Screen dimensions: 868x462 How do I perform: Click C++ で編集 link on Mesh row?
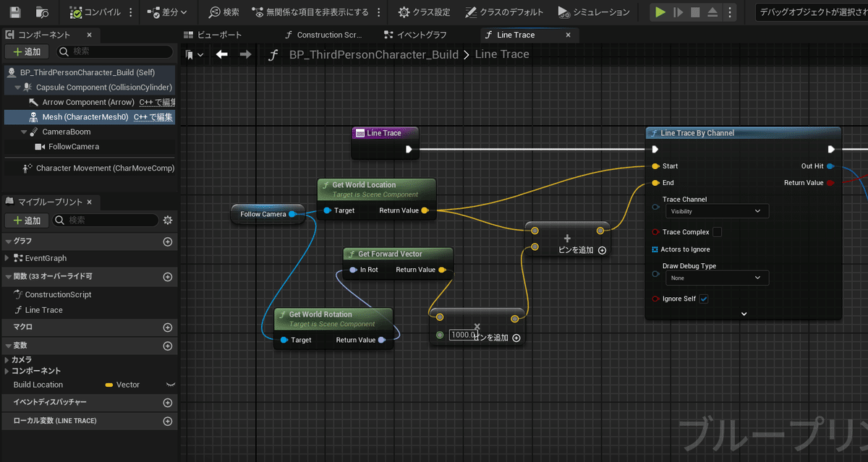tap(154, 117)
